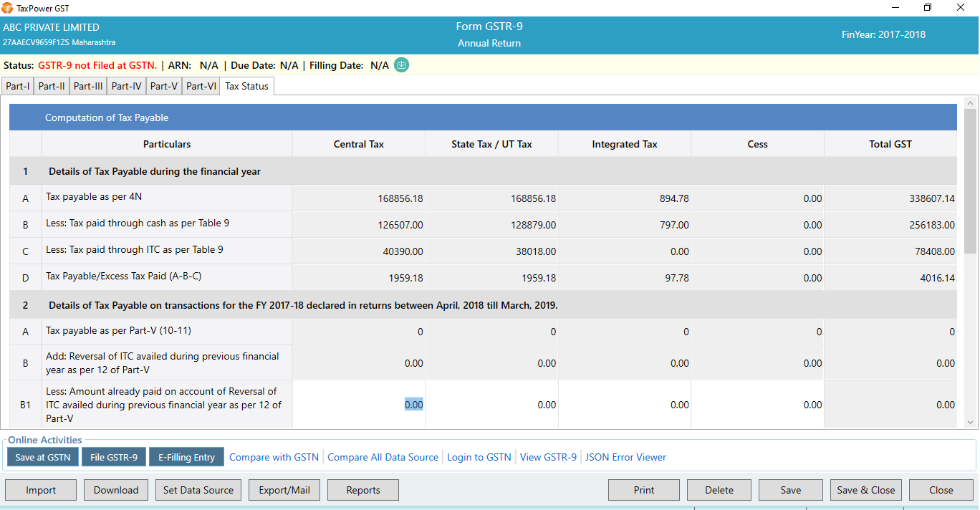Open E-Filling Entry
Screen dimensions: 980x510
pos(186,457)
